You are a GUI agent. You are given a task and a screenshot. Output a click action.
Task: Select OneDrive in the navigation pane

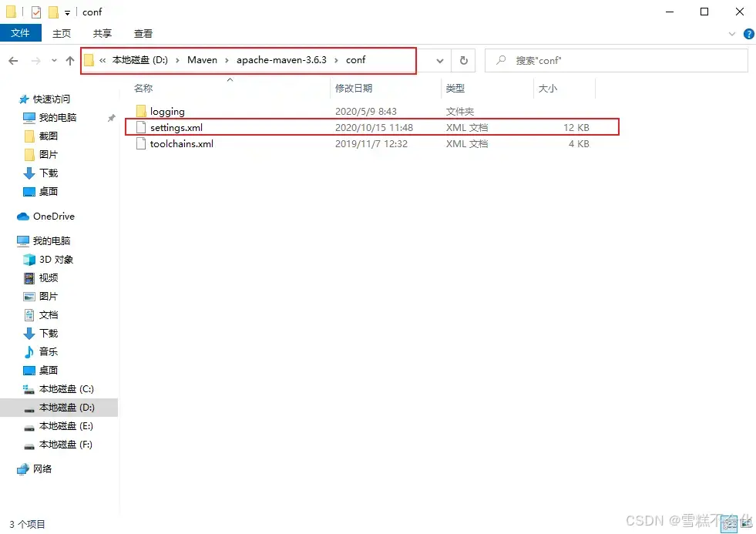point(52,217)
